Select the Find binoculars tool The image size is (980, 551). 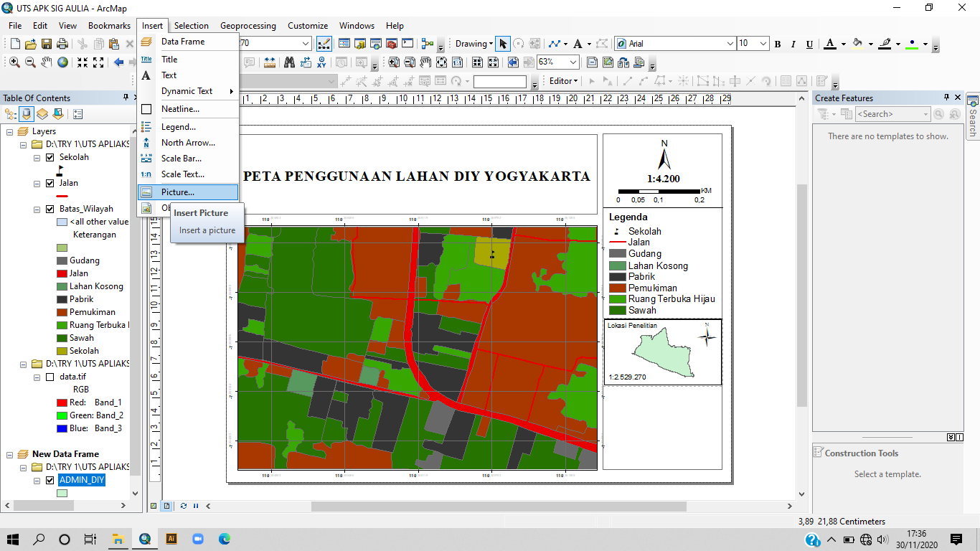pos(289,62)
